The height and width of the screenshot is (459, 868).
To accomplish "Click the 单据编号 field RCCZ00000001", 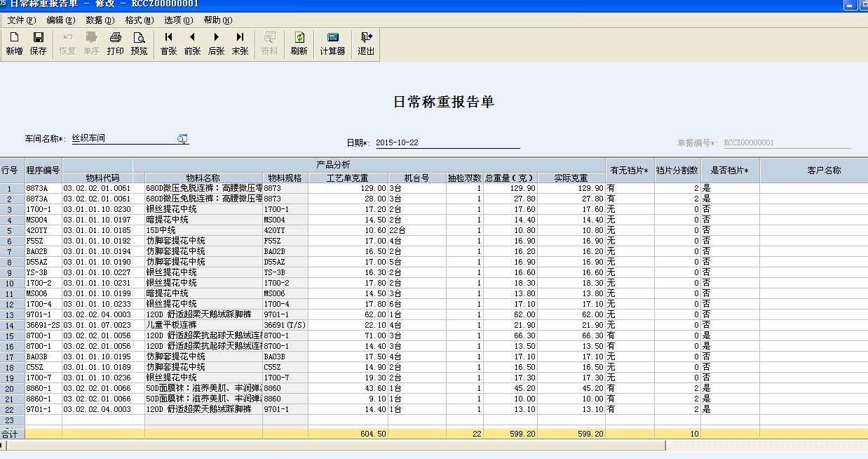I will [x=787, y=142].
